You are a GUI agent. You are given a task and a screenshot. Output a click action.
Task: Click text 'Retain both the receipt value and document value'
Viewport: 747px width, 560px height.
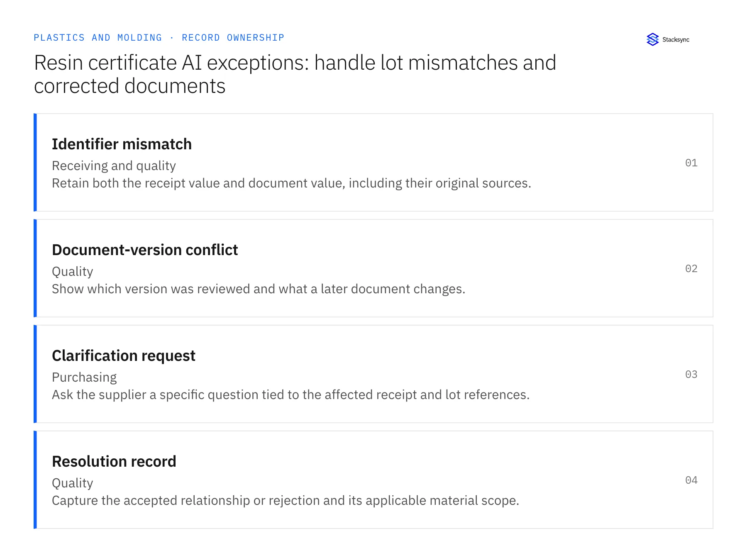(198, 183)
